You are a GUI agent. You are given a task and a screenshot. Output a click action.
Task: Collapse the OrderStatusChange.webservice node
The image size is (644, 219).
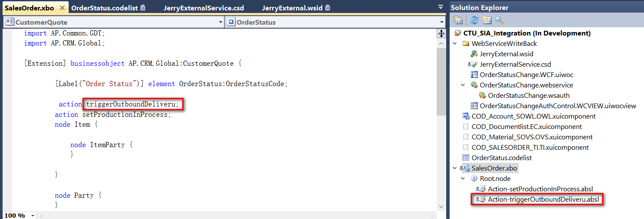[463, 85]
